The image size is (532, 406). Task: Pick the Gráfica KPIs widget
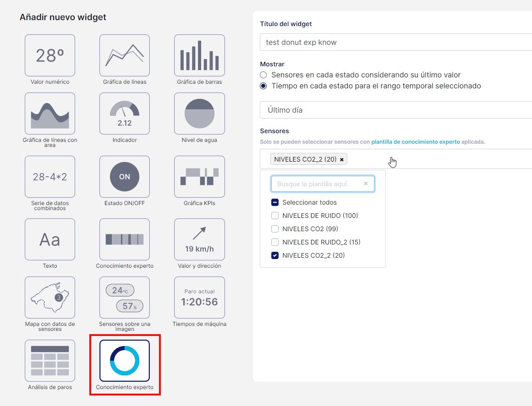click(x=199, y=177)
